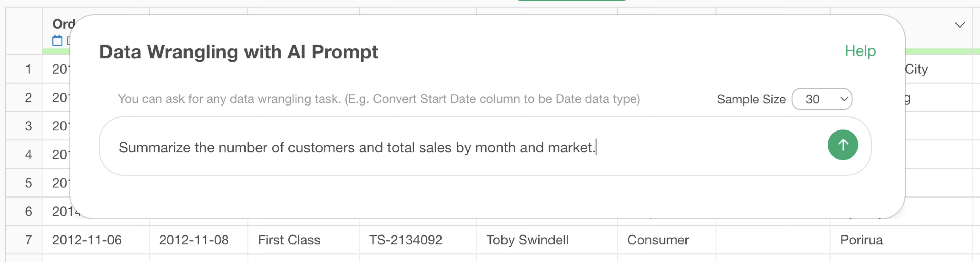Select row number 5
Image resolution: width=980 pixels, height=262 pixels.
click(x=28, y=183)
